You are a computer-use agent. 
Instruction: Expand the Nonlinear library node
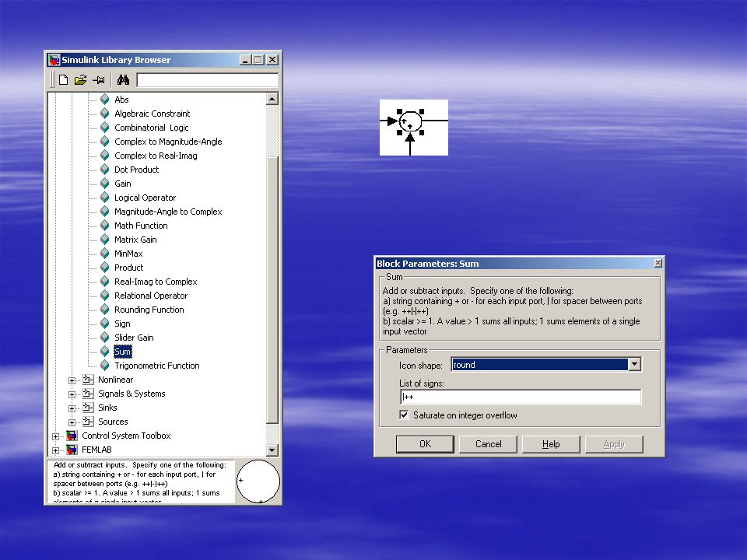(72, 380)
